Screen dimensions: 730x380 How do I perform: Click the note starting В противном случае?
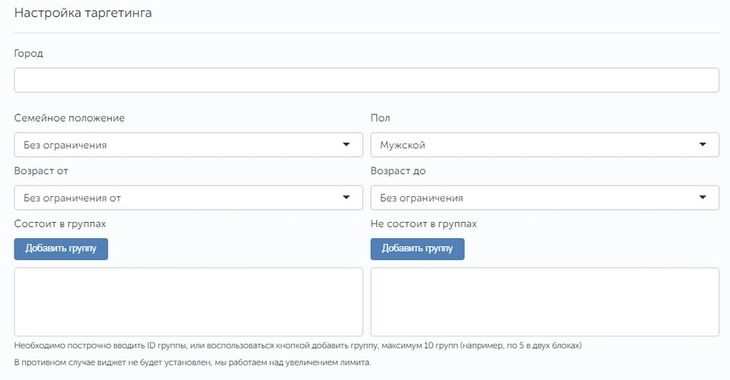192,362
